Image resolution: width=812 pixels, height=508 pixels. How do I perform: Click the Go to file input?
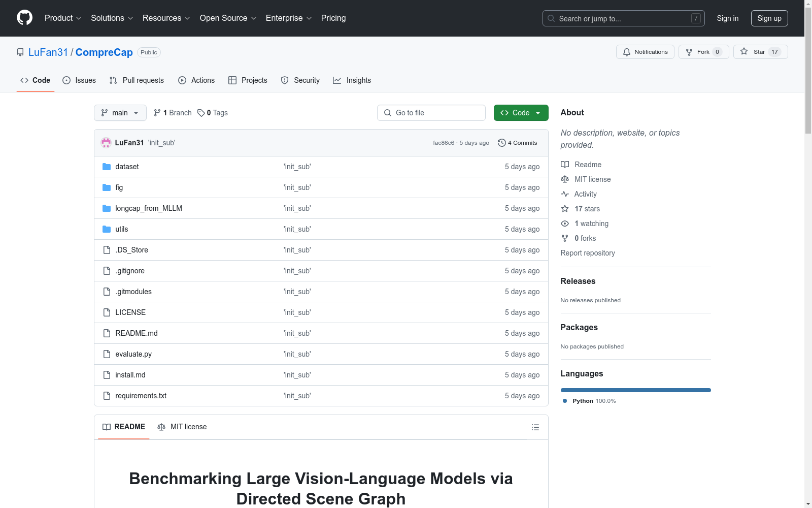(431, 113)
